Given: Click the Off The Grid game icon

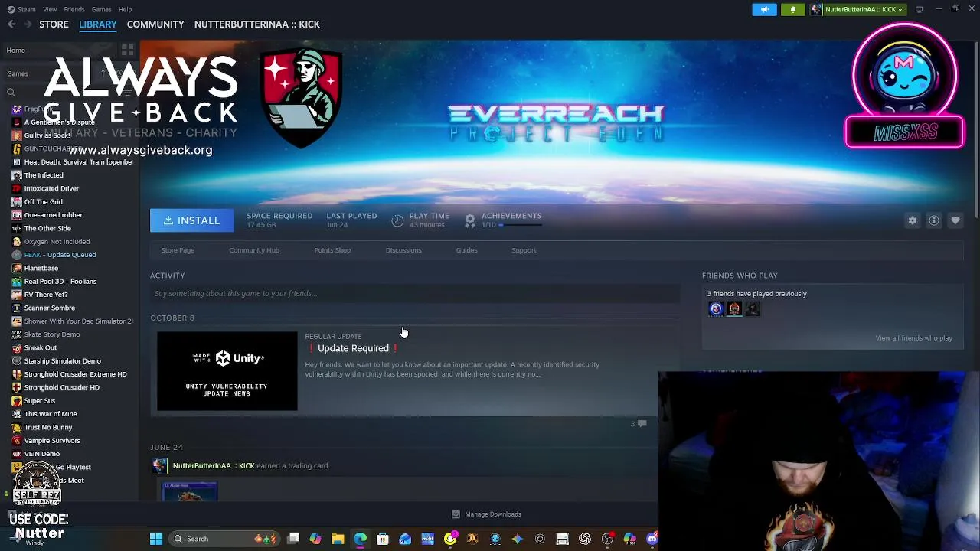Looking at the screenshot, I should click(16, 202).
